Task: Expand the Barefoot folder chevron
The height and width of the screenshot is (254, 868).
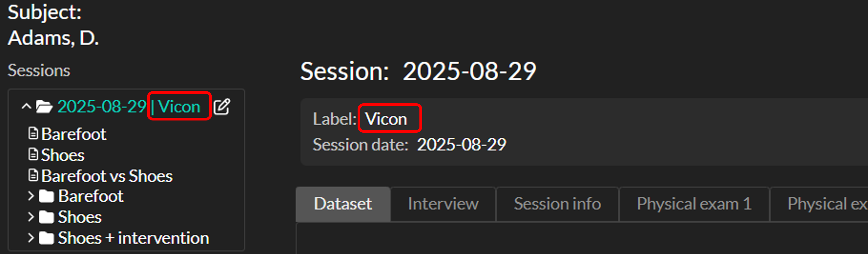Action: [31, 196]
